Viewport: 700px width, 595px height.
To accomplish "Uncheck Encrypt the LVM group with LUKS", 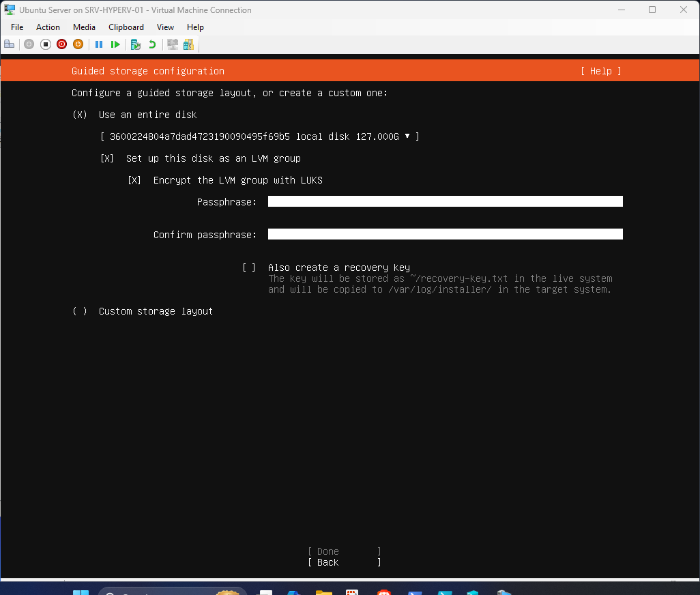I will tap(134, 179).
